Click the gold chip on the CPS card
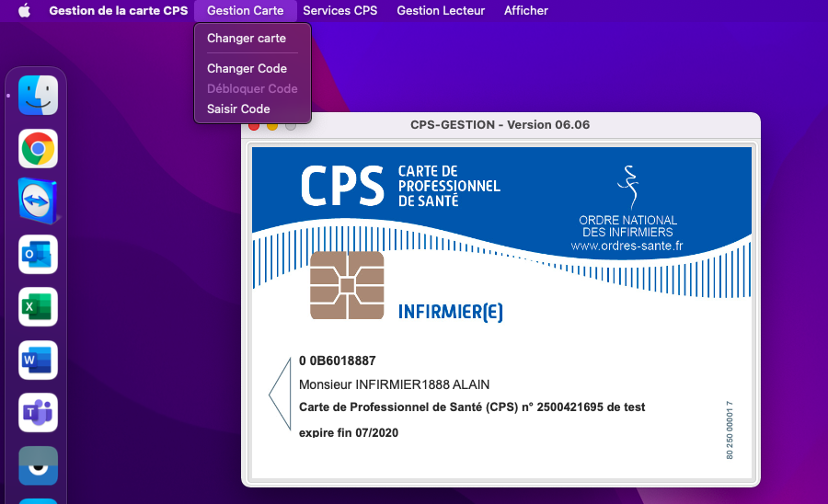Image resolution: width=828 pixels, height=504 pixels. click(x=347, y=285)
